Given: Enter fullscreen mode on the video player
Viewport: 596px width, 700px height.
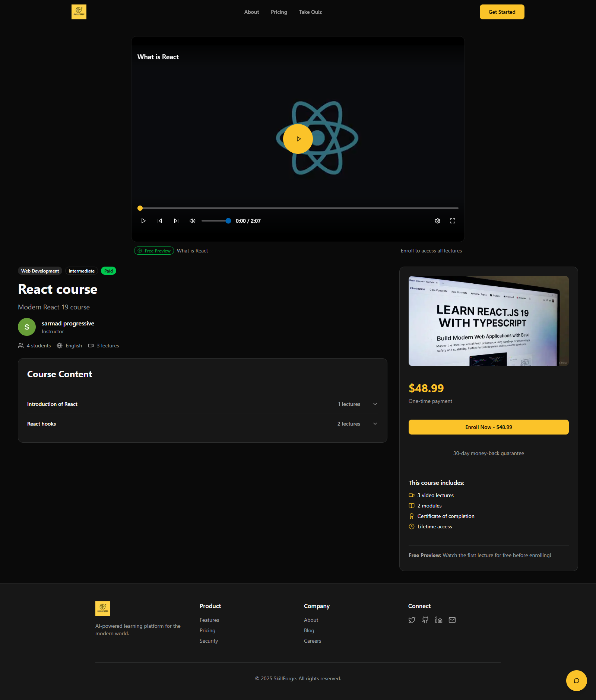Looking at the screenshot, I should [x=453, y=221].
